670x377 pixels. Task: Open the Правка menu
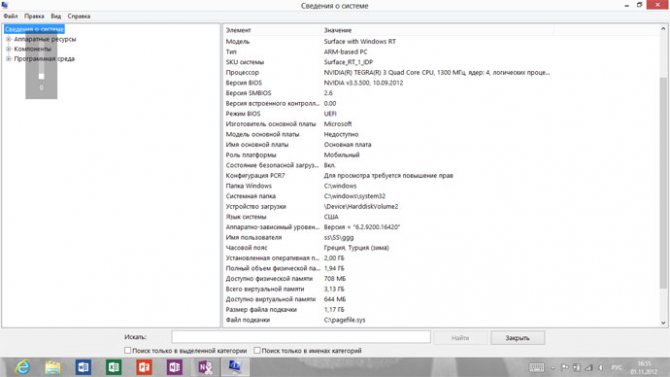[34, 16]
